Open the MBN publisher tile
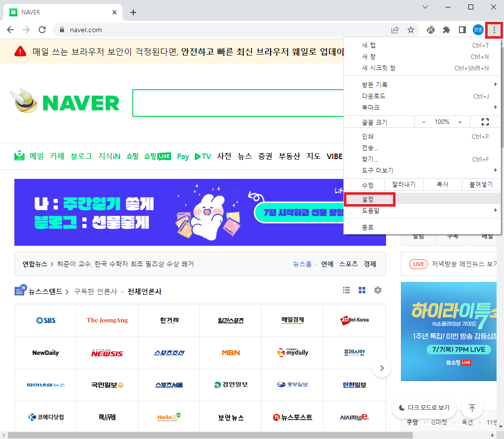Image resolution: width=504 pixels, height=439 pixels. pyautogui.click(x=231, y=353)
